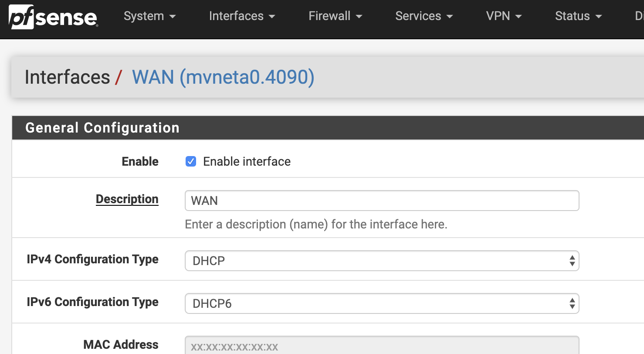This screenshot has width=644, height=354.
Task: Open the IPv6 Configuration Type dropdown
Action: point(382,303)
